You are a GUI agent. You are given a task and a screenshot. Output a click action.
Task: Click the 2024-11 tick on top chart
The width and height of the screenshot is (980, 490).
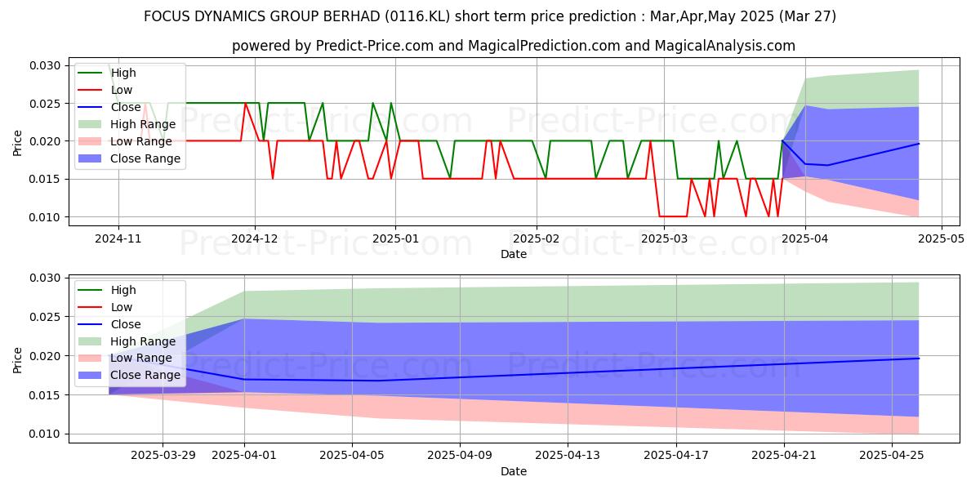[118, 238]
